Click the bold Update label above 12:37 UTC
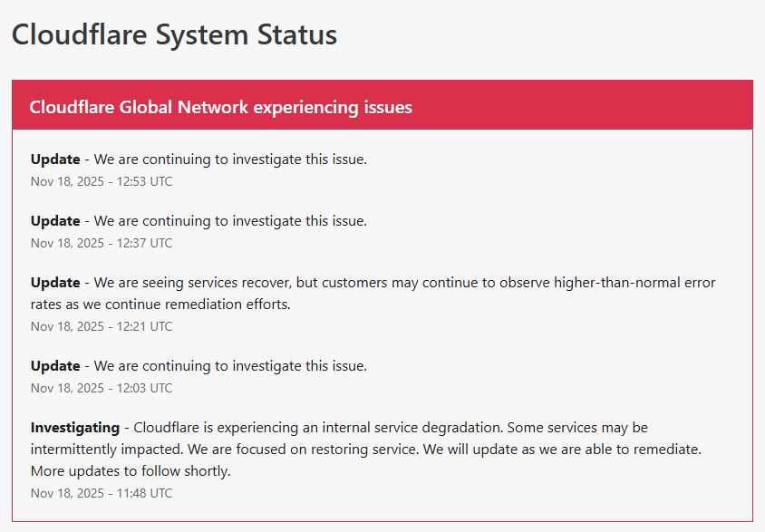 point(55,221)
